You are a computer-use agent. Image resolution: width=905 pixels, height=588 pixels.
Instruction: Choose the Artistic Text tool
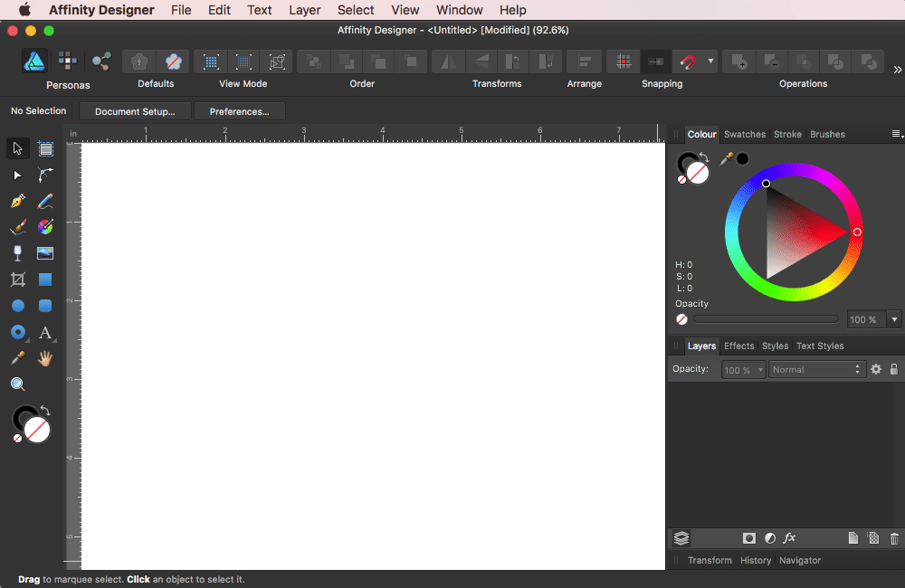click(x=45, y=333)
